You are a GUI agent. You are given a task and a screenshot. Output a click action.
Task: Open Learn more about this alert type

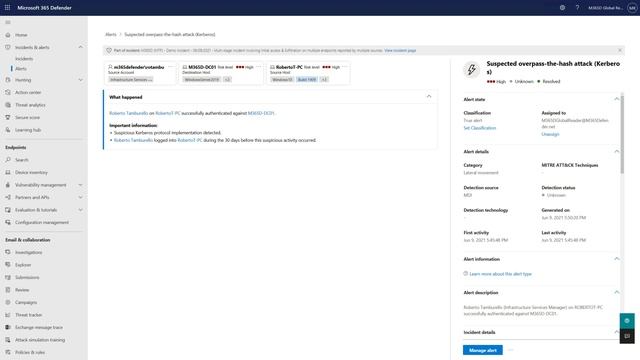[500, 274]
